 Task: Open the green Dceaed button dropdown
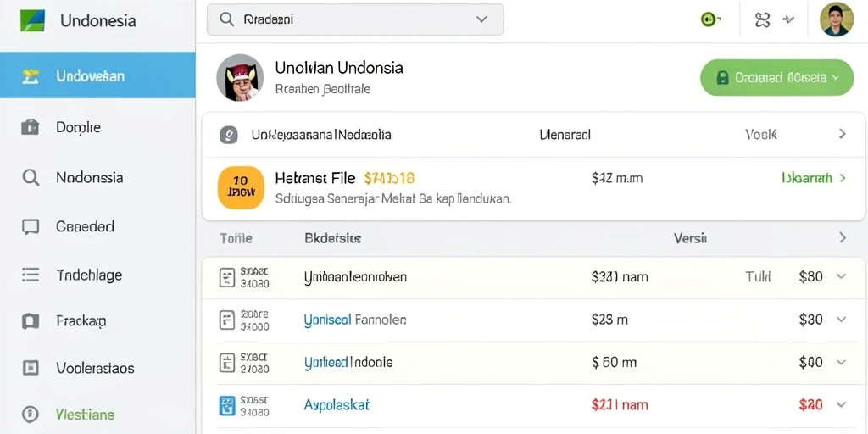coord(777,77)
